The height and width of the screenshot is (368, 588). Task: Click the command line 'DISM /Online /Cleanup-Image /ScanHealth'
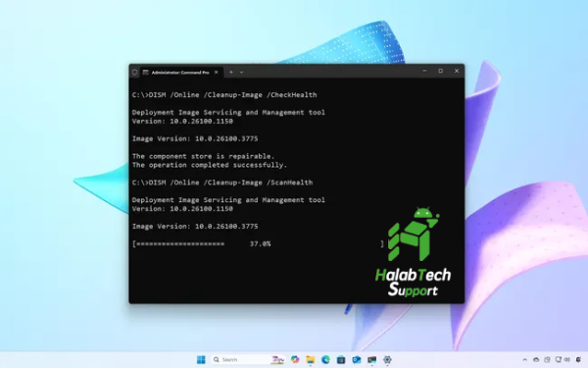[x=222, y=183]
